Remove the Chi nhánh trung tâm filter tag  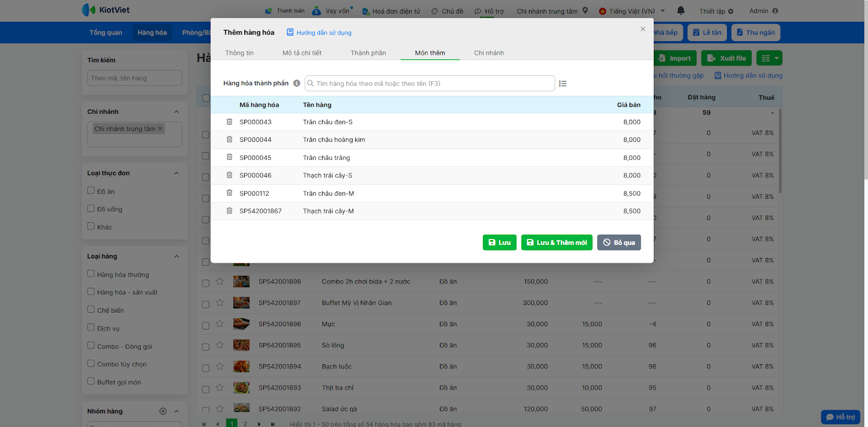[160, 128]
